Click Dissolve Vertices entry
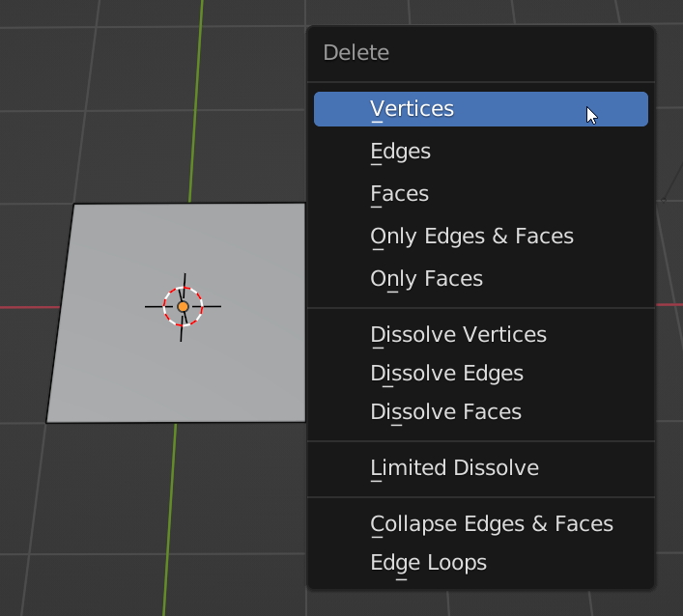683x616 pixels. point(481,335)
